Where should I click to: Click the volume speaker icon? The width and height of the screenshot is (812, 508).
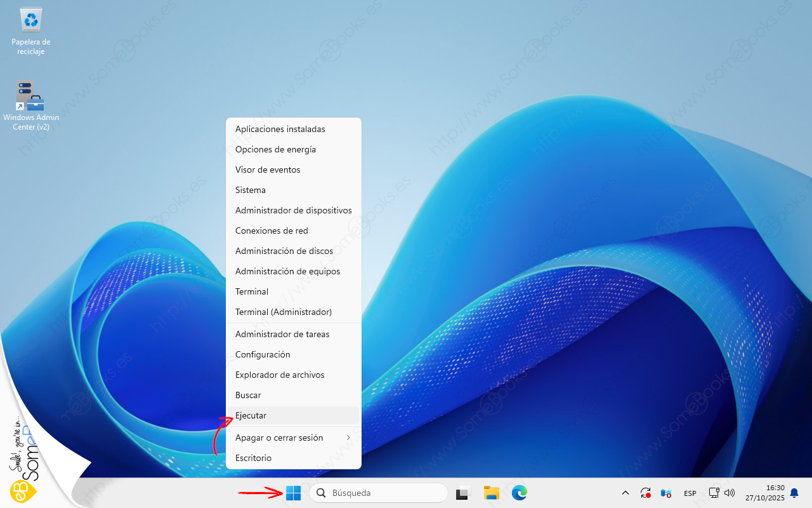[729, 493]
